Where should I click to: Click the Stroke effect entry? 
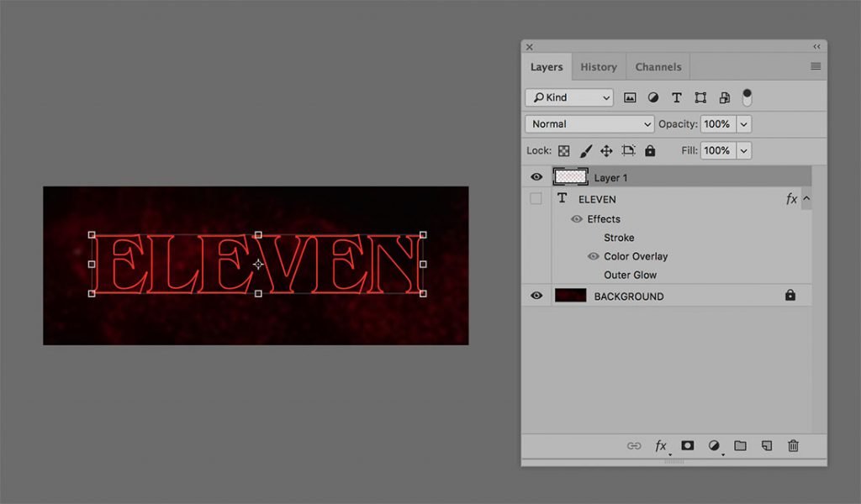619,238
